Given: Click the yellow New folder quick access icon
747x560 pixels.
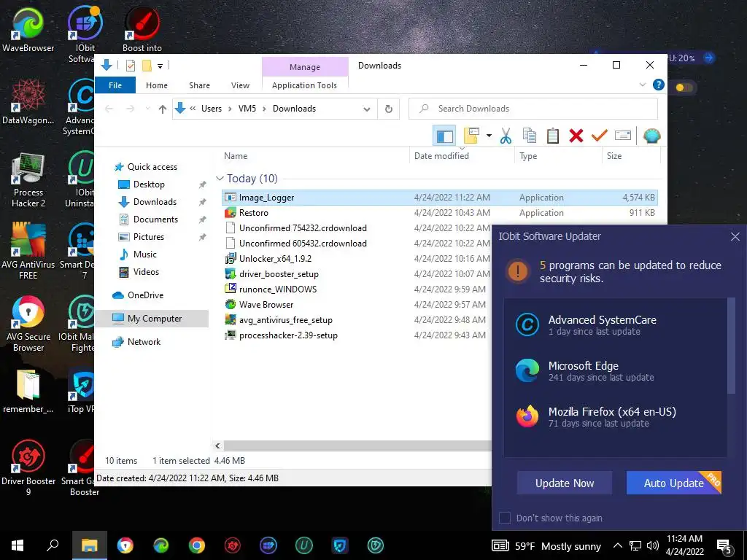Looking at the screenshot, I should (x=147, y=65).
